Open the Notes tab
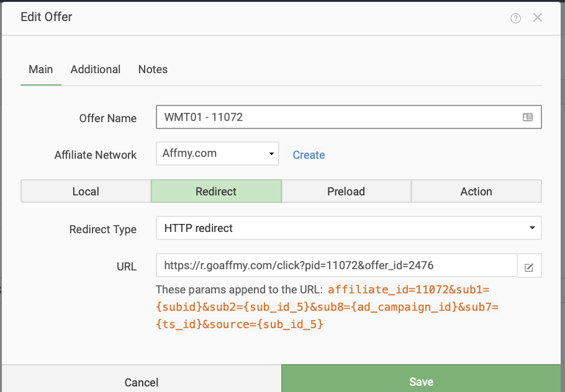This screenshot has height=392, width=565. pos(153,69)
